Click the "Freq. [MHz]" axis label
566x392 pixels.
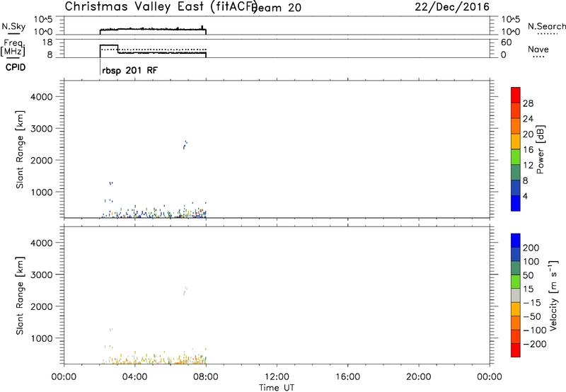click(13, 48)
